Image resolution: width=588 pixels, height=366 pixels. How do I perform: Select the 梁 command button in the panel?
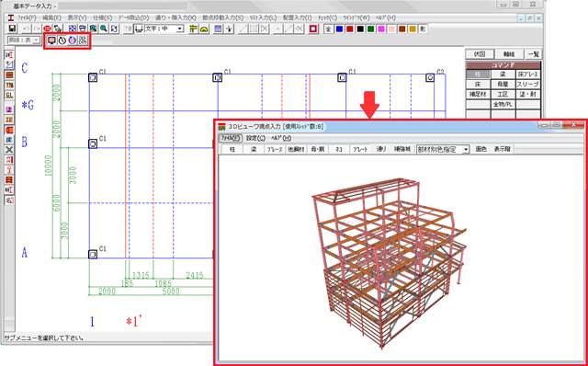coord(503,74)
